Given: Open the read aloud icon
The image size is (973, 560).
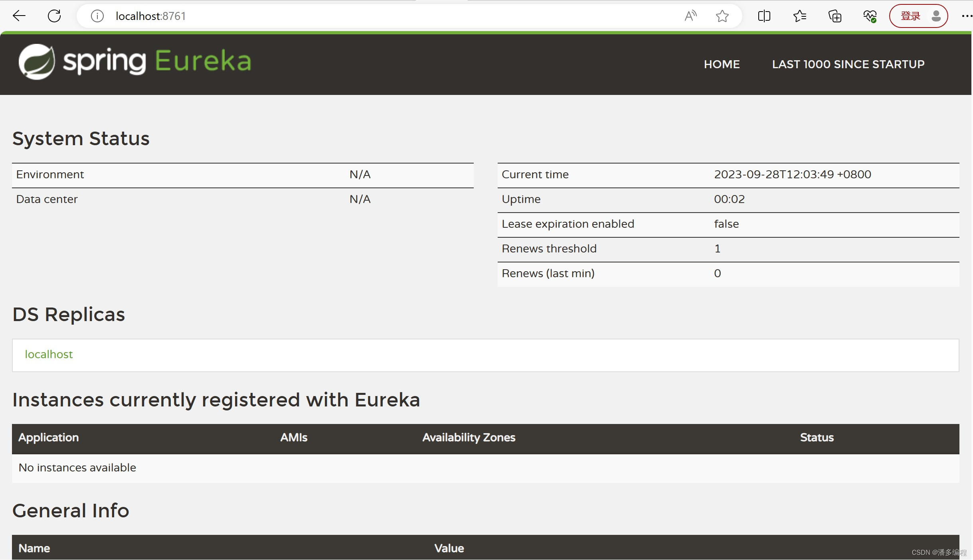Looking at the screenshot, I should tap(690, 16).
